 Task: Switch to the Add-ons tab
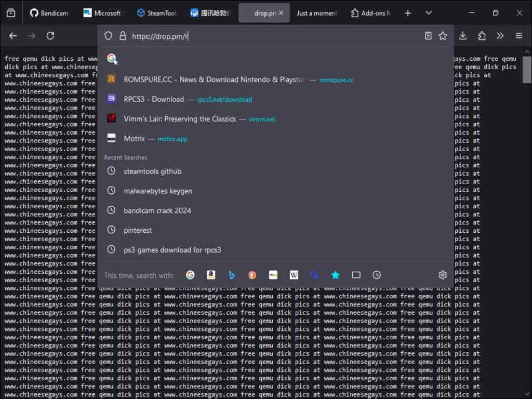pos(370,13)
